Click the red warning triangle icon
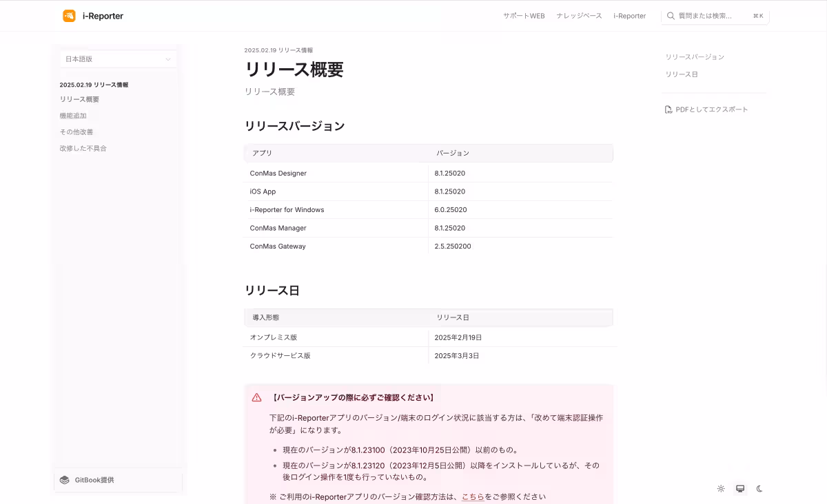827x504 pixels. [256, 397]
